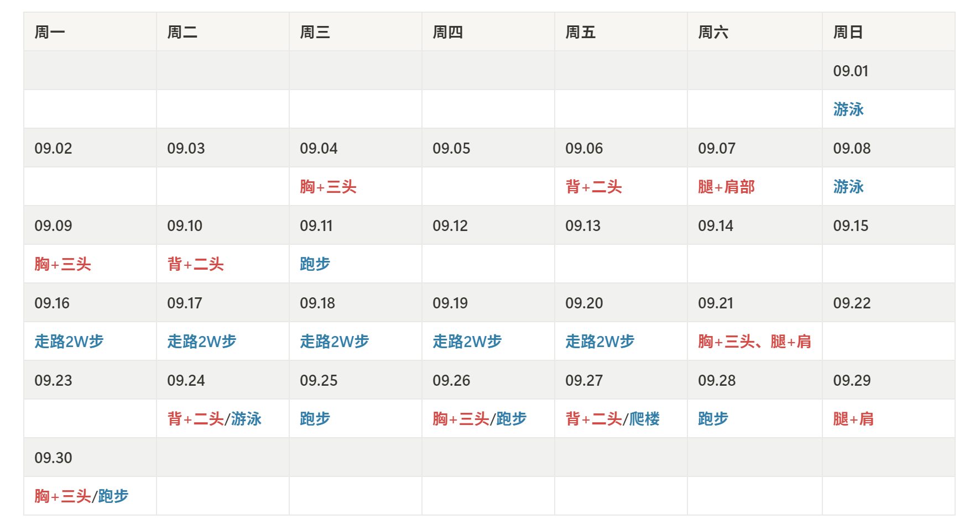Click the 周五 column header
980x530 pixels.
tap(621, 32)
